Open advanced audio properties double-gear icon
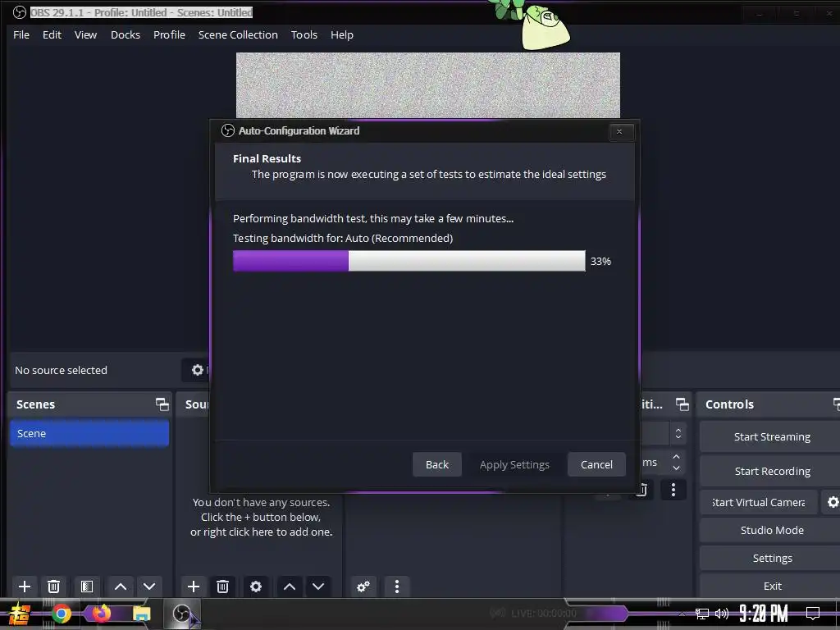840x630 pixels. tap(363, 587)
